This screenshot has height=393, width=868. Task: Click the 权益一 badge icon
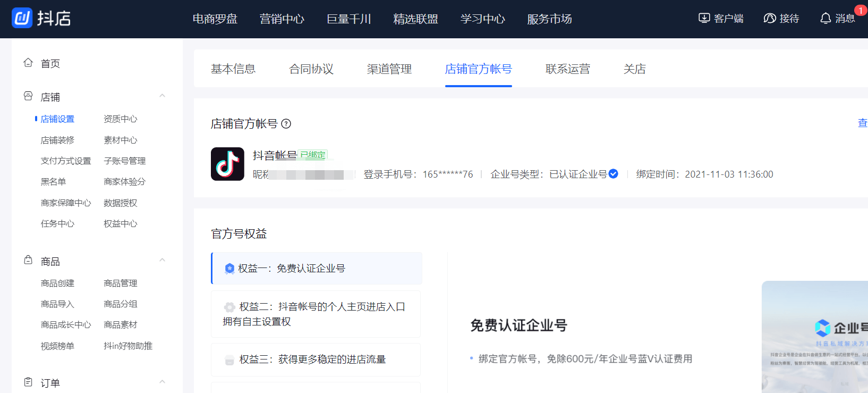(229, 269)
